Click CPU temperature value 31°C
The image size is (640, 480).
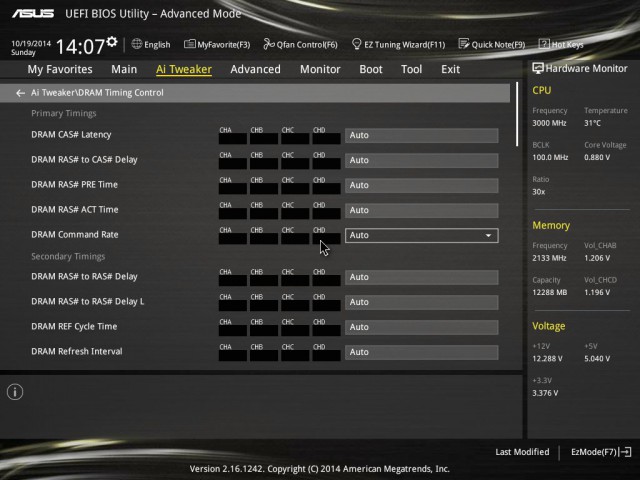coord(592,123)
